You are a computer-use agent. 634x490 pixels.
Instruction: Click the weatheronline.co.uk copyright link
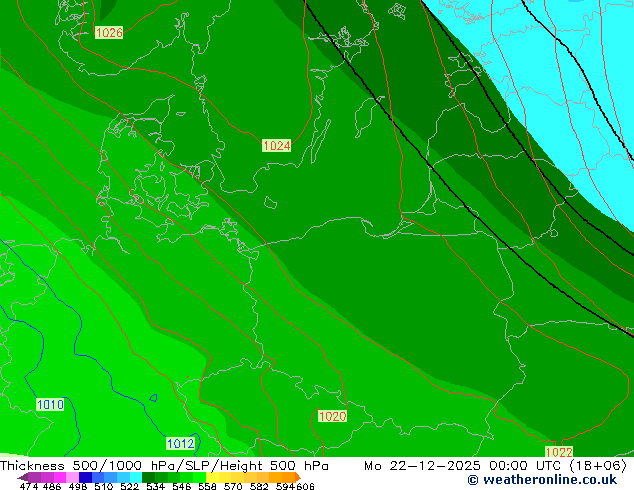(542, 480)
